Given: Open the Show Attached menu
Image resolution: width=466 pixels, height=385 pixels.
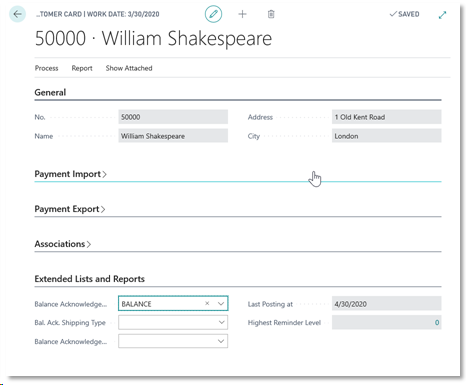Looking at the screenshot, I should point(129,68).
